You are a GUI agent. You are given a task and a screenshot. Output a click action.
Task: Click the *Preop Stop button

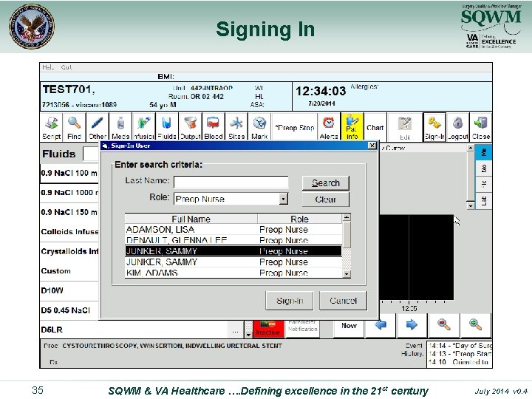point(294,128)
